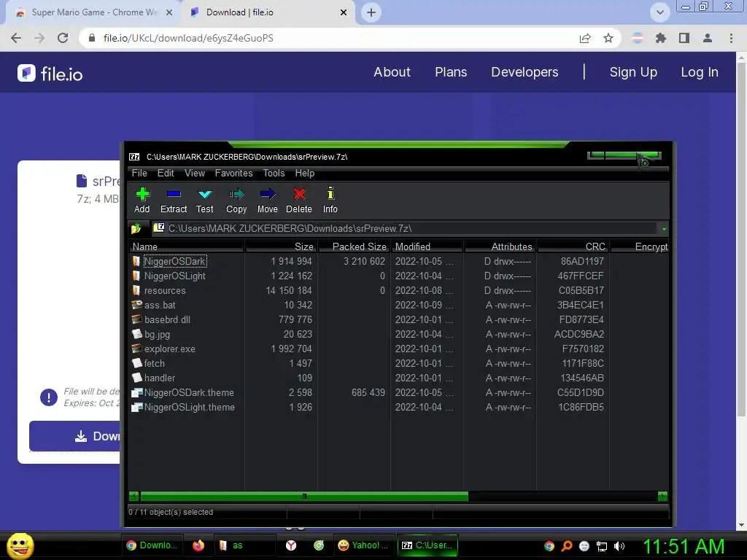
Task: Click the Yandex Y icon on taskbar
Action: [x=290, y=545]
